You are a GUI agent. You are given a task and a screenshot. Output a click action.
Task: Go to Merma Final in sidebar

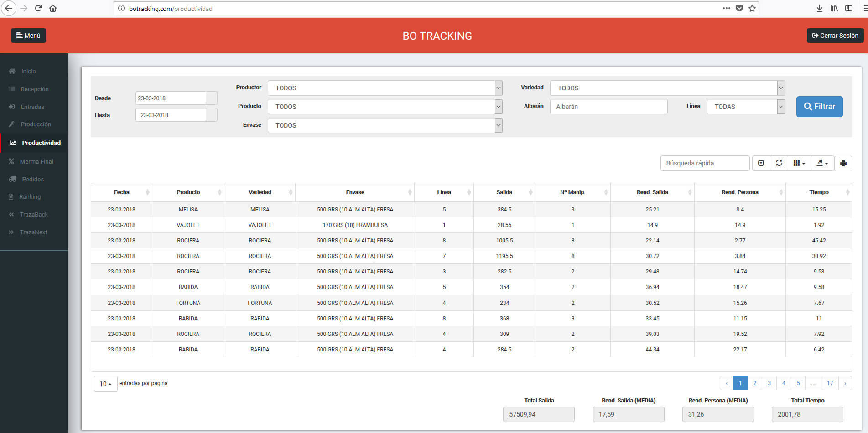36,161
